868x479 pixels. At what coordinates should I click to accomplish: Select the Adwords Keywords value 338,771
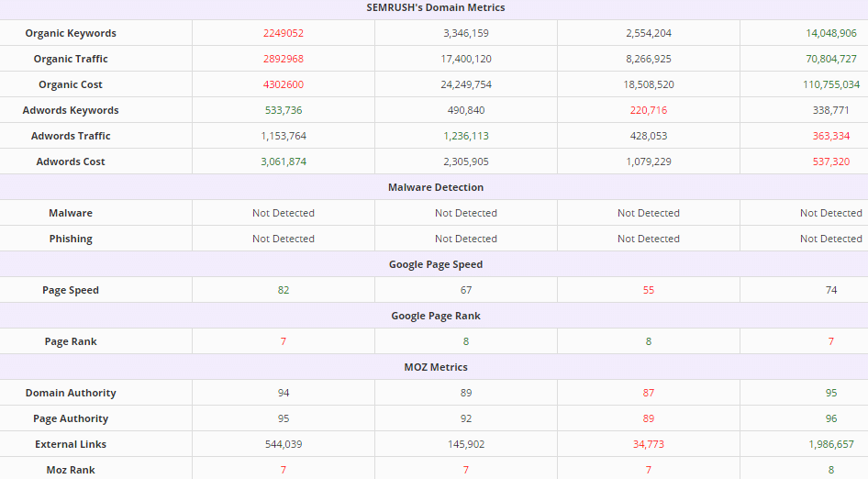(831, 110)
